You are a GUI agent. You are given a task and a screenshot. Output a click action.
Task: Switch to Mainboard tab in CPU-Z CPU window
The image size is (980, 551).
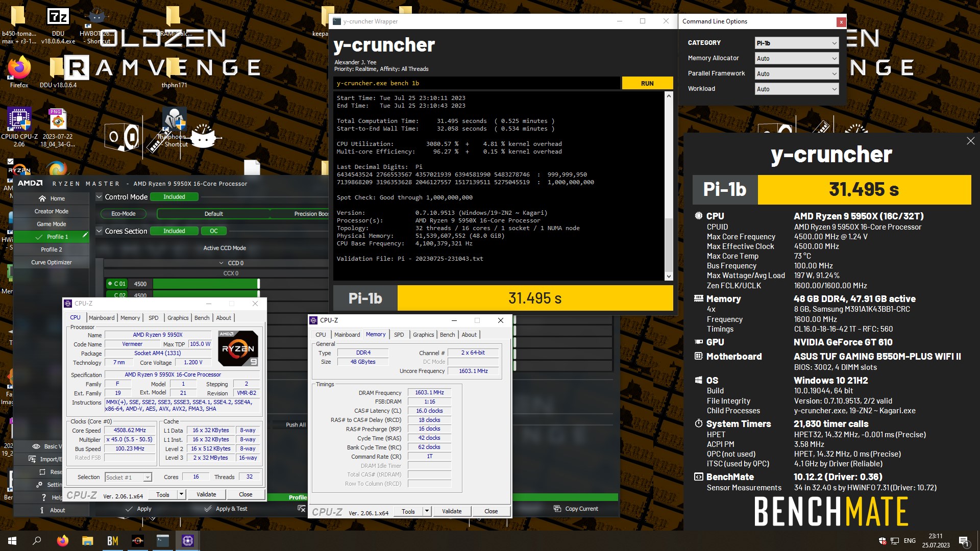[102, 318]
